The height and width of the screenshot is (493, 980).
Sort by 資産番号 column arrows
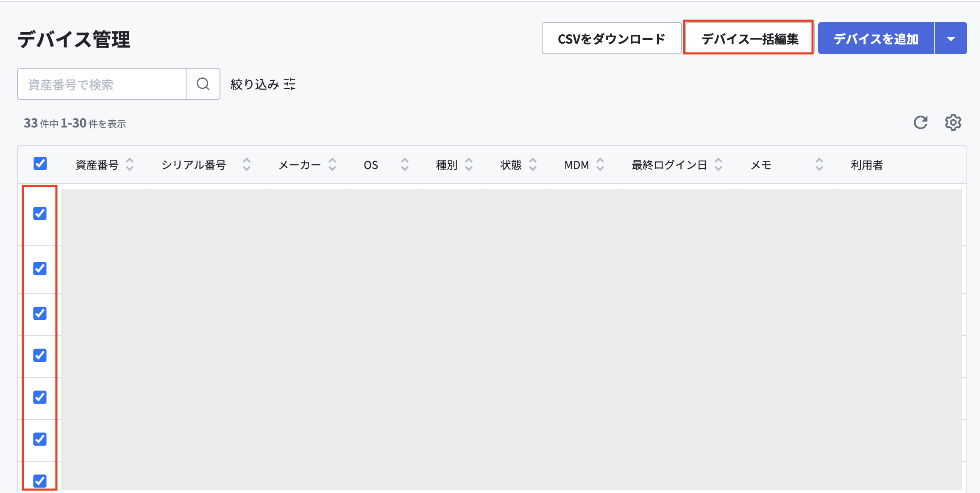click(130, 164)
